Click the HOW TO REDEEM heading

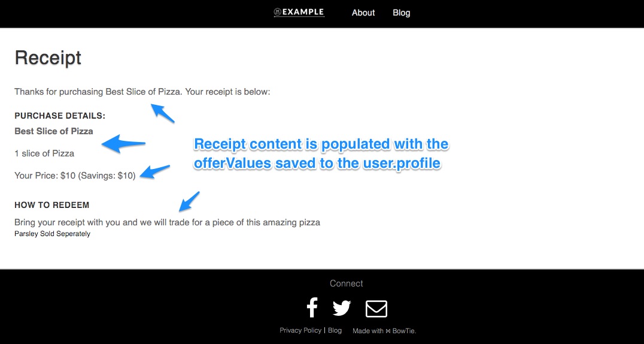coord(51,205)
